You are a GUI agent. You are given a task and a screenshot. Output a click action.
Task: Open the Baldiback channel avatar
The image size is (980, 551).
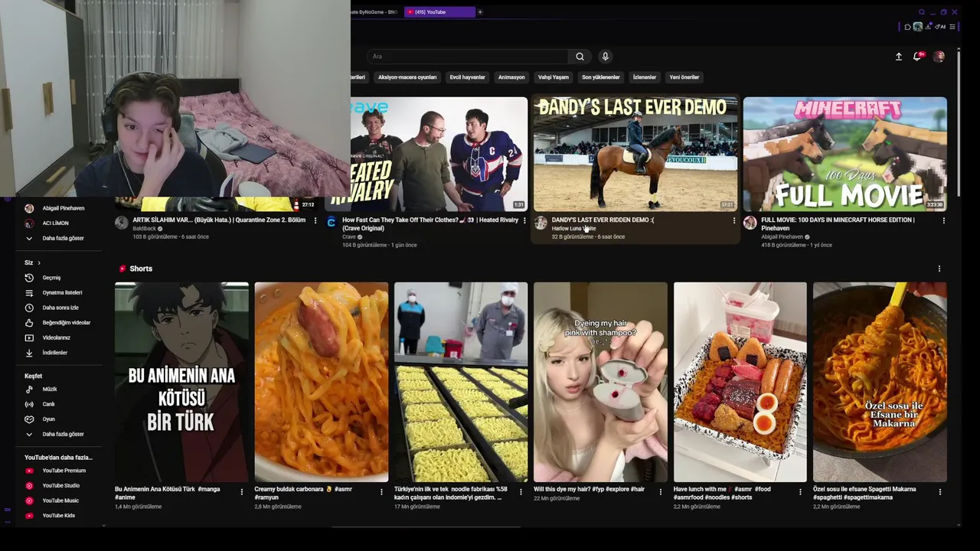point(121,223)
